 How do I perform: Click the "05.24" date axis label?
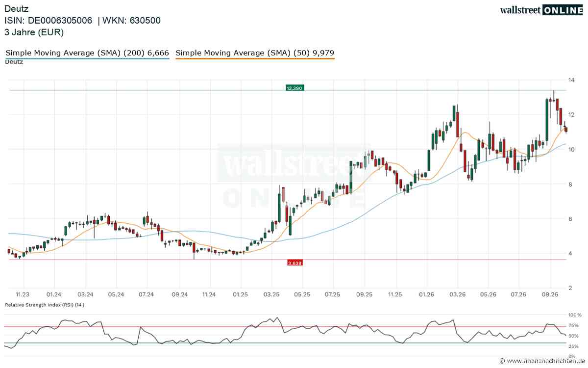click(116, 294)
